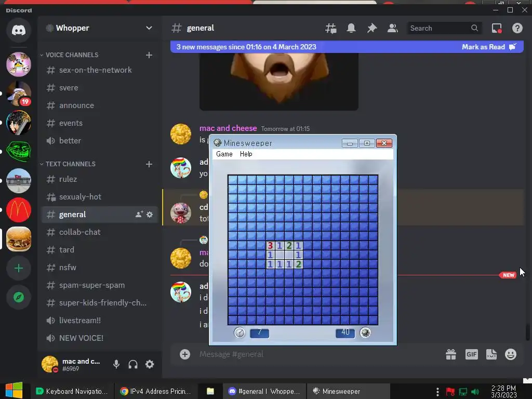Image resolution: width=532 pixels, height=399 pixels.
Task: Open the GIF picker
Action: (x=472, y=354)
